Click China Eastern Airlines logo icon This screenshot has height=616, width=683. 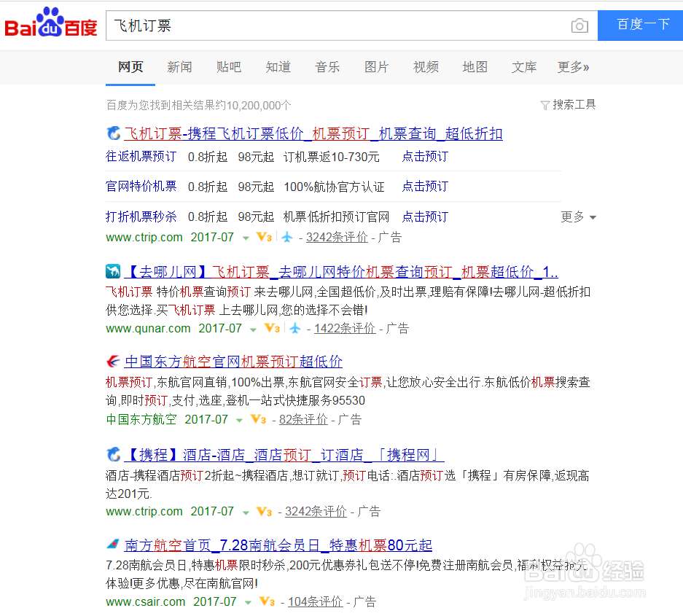(x=113, y=361)
